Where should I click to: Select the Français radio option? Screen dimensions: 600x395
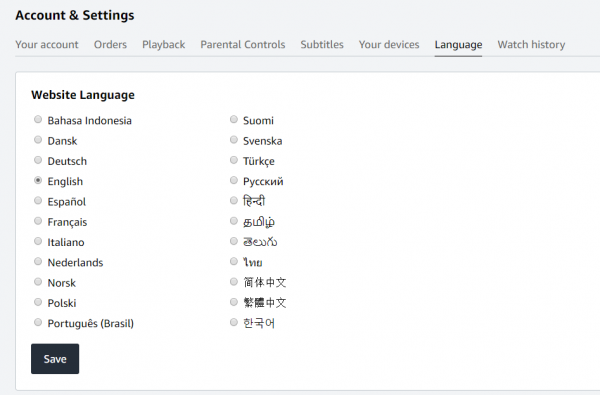coord(38,221)
